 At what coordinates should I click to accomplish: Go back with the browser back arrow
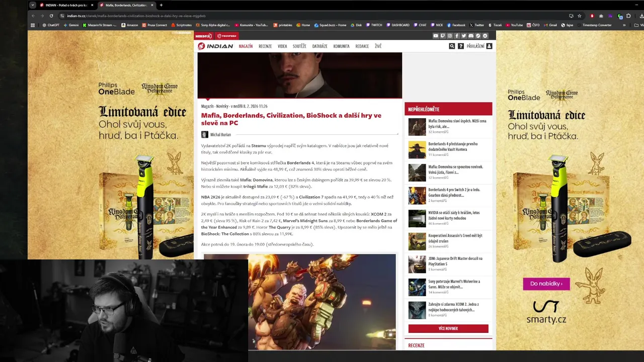[x=33, y=16]
